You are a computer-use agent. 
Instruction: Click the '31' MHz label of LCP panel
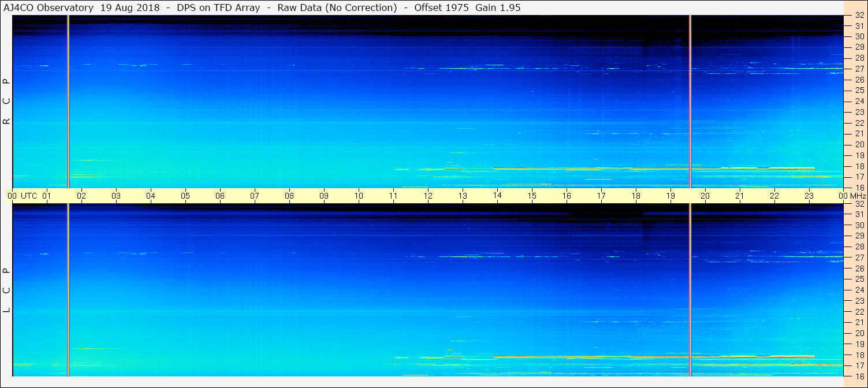[x=859, y=214]
